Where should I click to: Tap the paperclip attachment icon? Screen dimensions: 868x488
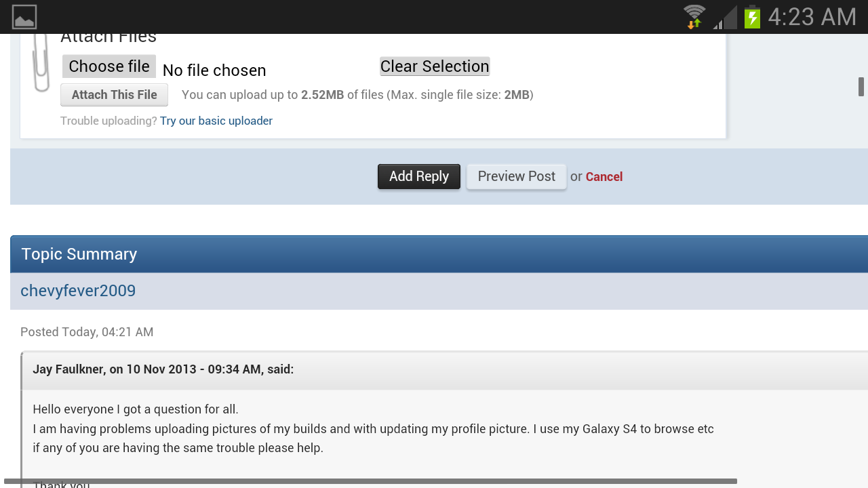point(41,62)
